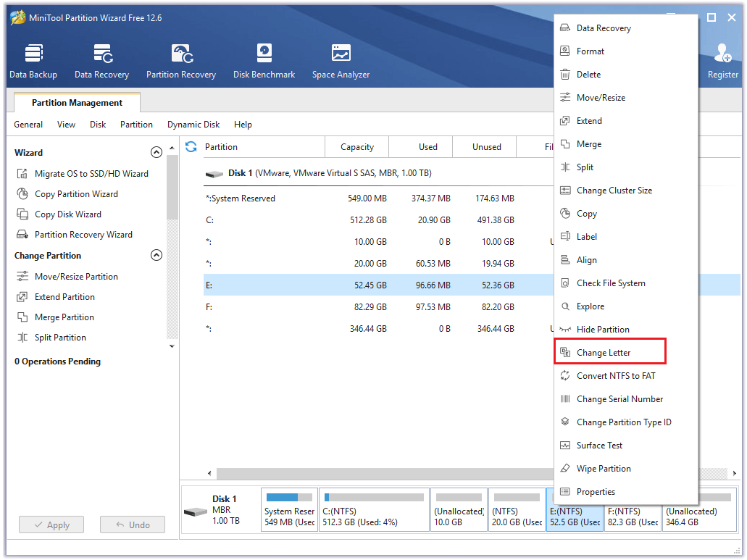
Task: Select C:(NTFS) block in the disk map
Action: click(x=374, y=509)
